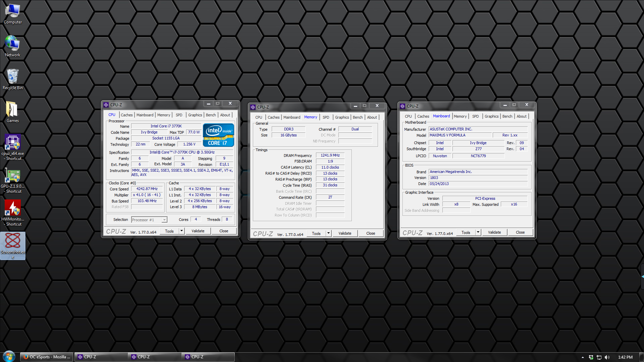Open SPD tab in left CPU-Z window

[x=179, y=115]
